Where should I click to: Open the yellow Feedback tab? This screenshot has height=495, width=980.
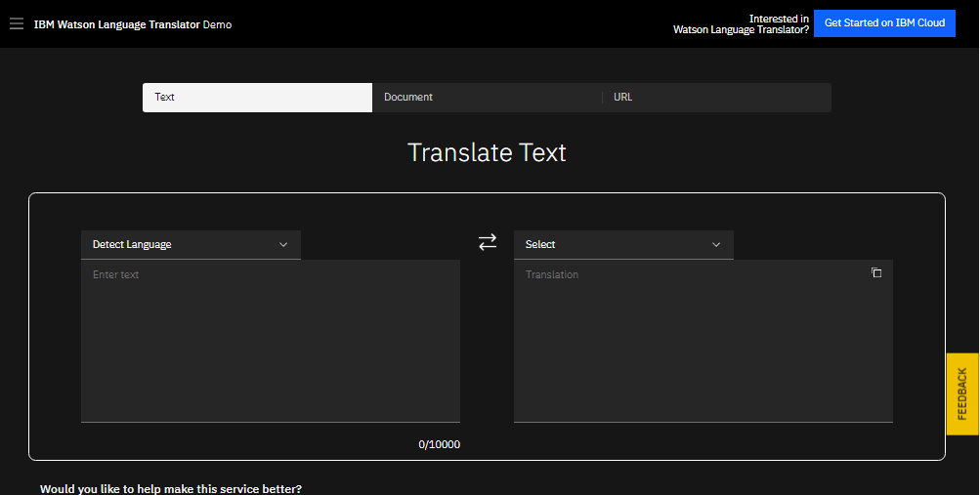[x=962, y=393]
